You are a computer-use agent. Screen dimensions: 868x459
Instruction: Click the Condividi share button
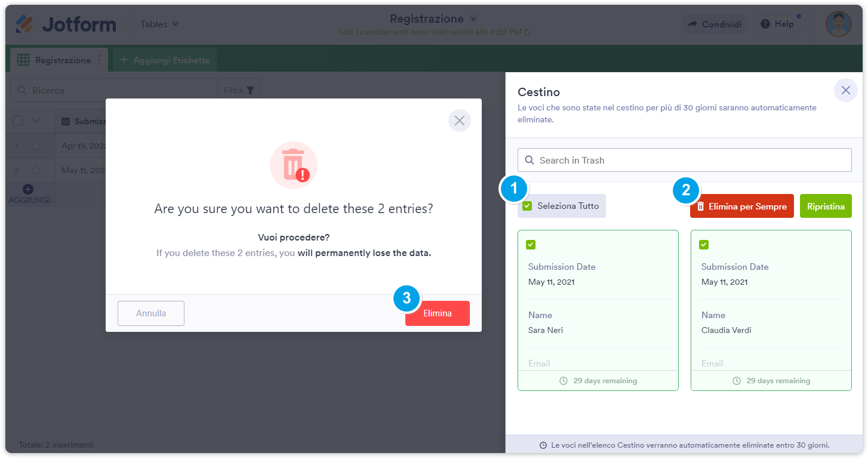point(715,24)
